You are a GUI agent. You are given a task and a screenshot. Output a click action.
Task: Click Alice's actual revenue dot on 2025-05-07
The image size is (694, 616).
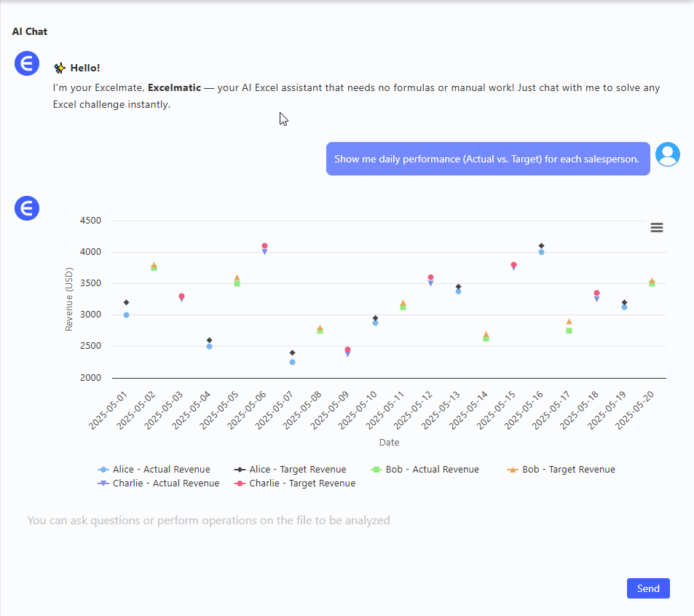tap(292, 362)
